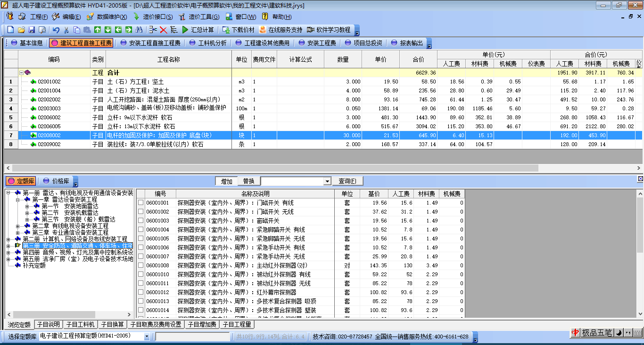Click the New file toolbar icon
Image resolution: width=644 pixels, height=345 pixels.
(x=10, y=30)
